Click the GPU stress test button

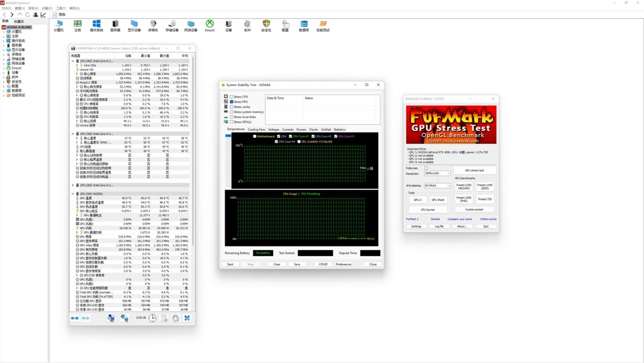[x=474, y=170]
